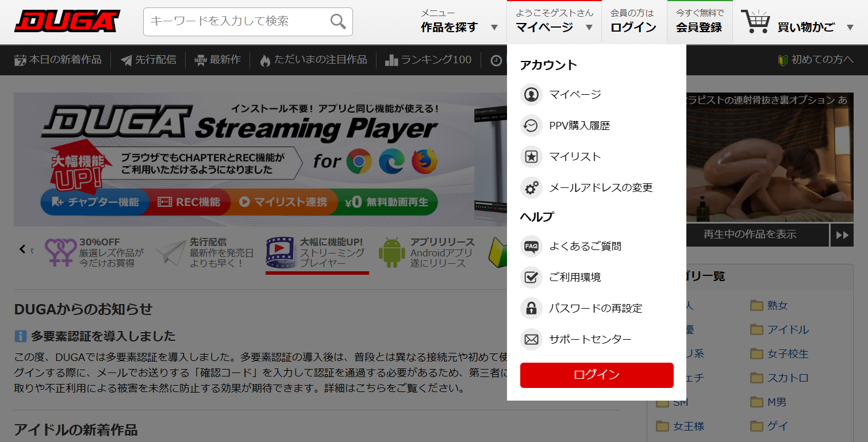Click the calendar icon beside 本日の新着作品
Screen dimensions: 868x442
click(20, 60)
